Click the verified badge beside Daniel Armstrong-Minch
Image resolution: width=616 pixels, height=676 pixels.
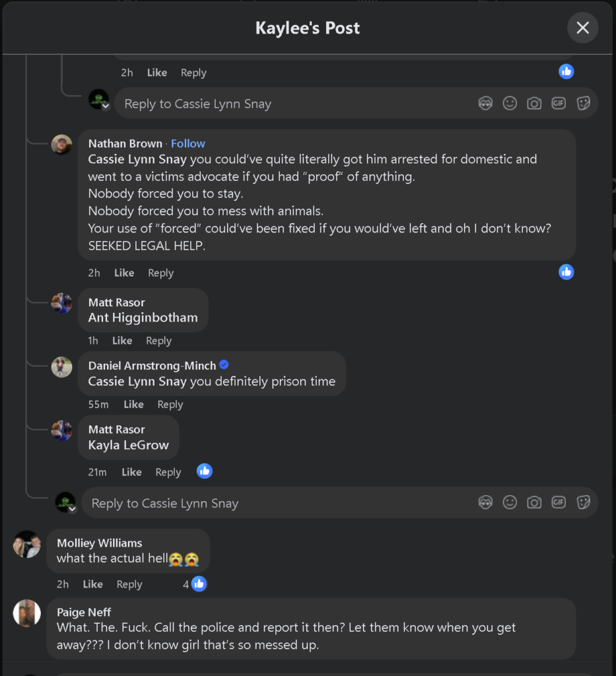pyautogui.click(x=224, y=365)
